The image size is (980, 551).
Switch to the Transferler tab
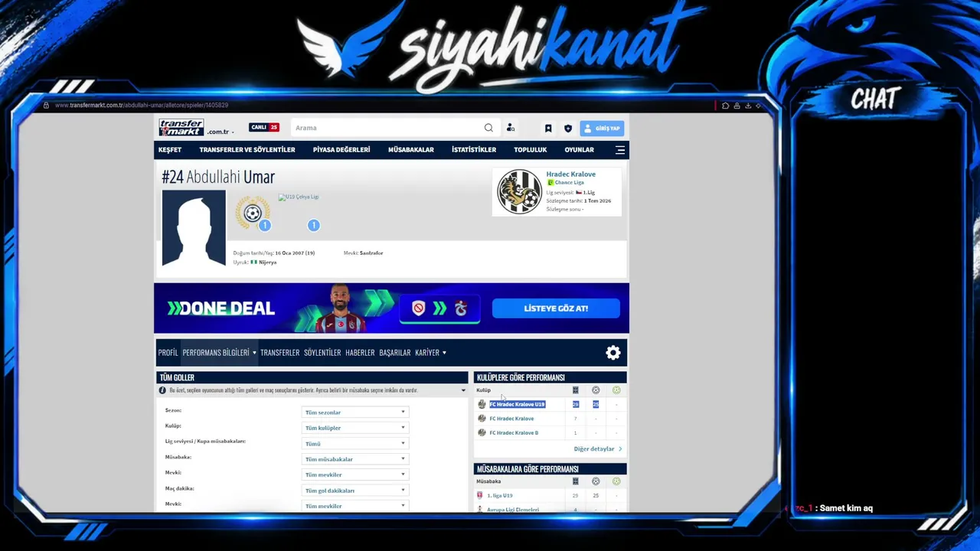click(x=279, y=353)
